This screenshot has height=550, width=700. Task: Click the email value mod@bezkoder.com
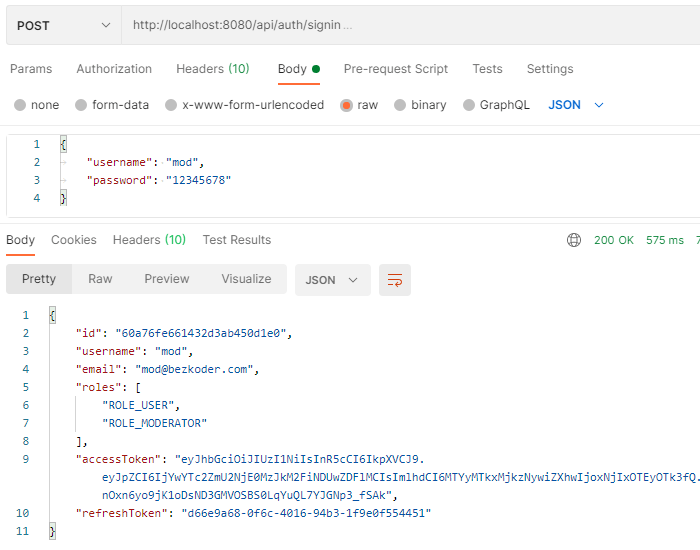[194, 370]
